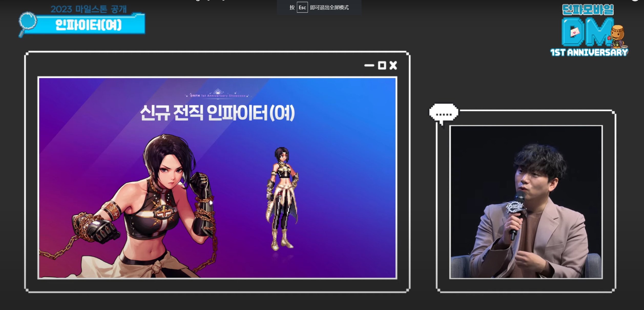The height and width of the screenshot is (310, 644).
Task: Click the pixel-style X close icon
Action: point(393,65)
